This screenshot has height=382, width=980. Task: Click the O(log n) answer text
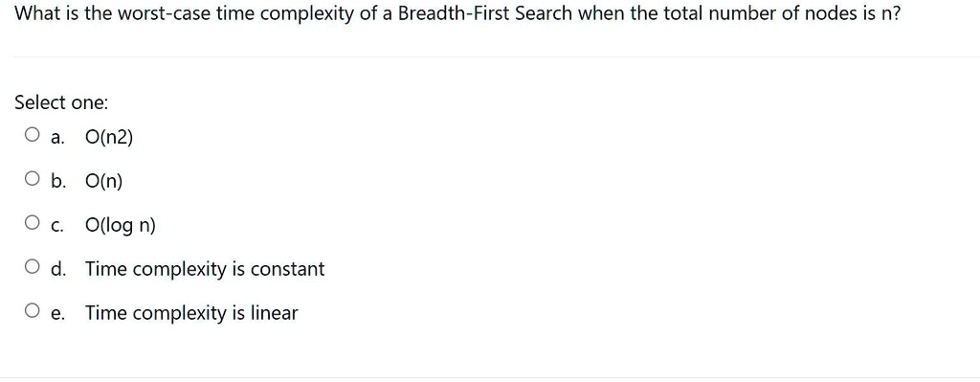click(121, 226)
